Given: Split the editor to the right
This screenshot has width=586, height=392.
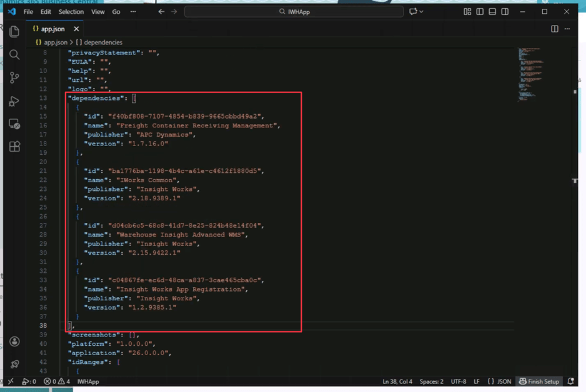Looking at the screenshot, I should (555, 29).
